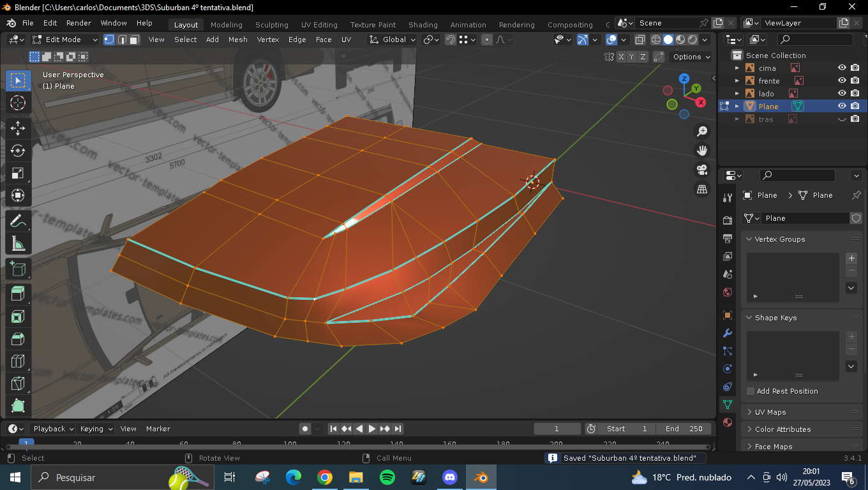Hide the cima collection with its eye

(x=842, y=68)
